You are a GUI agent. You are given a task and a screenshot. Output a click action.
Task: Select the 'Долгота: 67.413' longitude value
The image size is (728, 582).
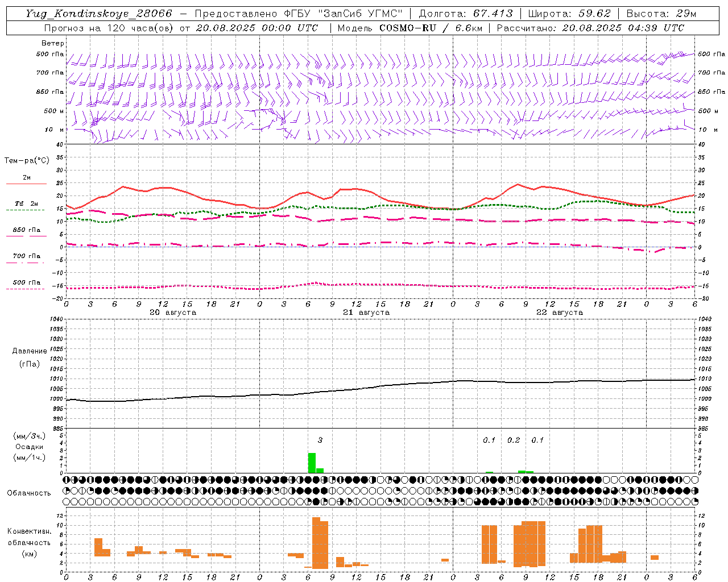click(466, 14)
